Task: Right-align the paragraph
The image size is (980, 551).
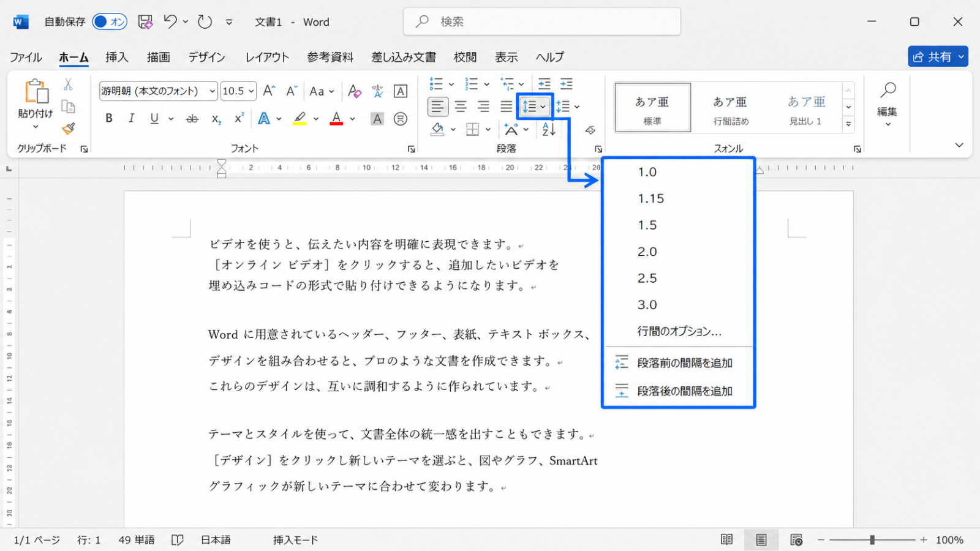Action: click(x=483, y=107)
